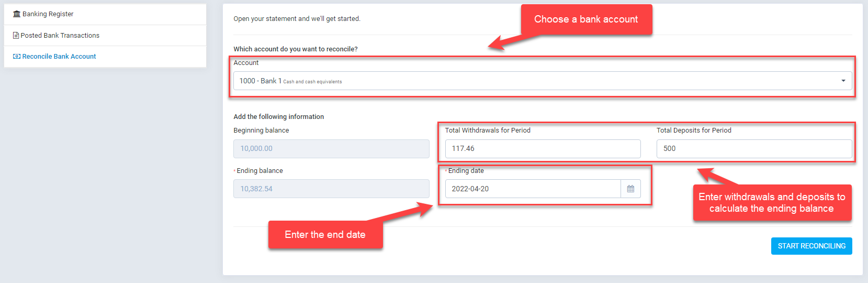This screenshot has height=283, width=868.
Task: Click into the Total Deposits for Period field
Action: [754, 149]
